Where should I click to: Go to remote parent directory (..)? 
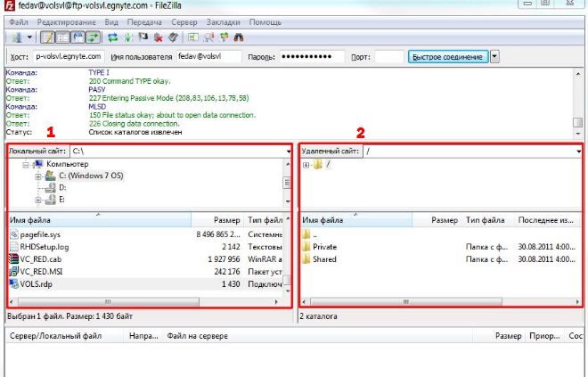(x=314, y=234)
